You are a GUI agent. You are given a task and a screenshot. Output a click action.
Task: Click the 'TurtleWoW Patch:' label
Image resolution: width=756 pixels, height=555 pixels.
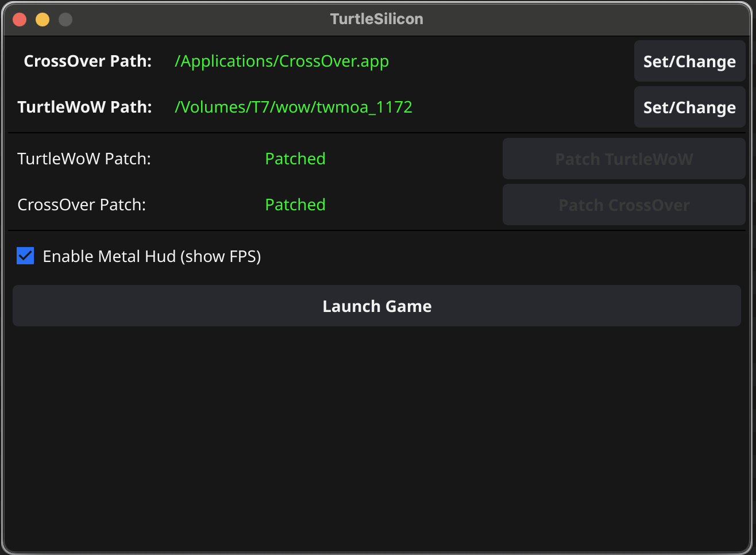84,159
